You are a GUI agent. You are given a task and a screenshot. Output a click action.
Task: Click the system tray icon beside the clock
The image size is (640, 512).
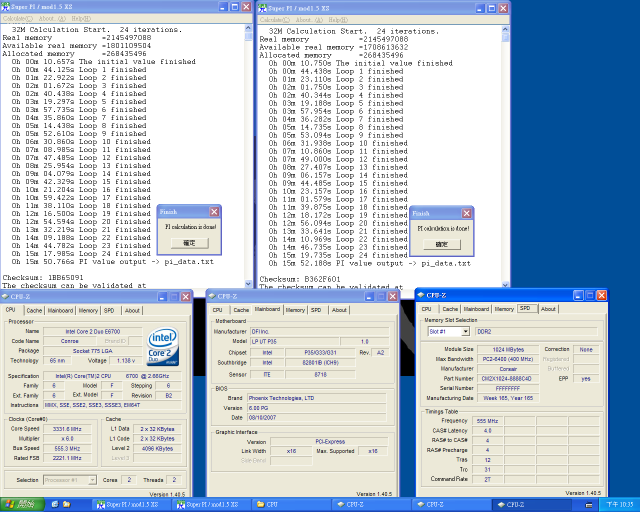[589, 505]
